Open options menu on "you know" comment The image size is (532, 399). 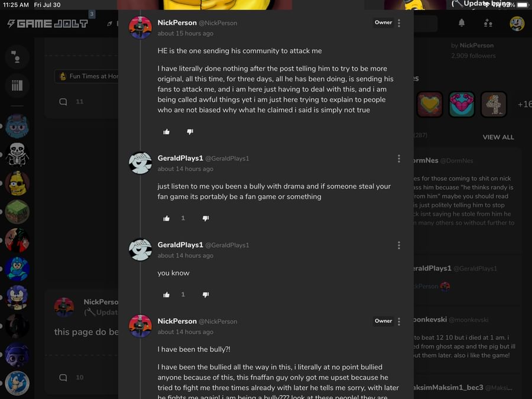[x=399, y=245]
